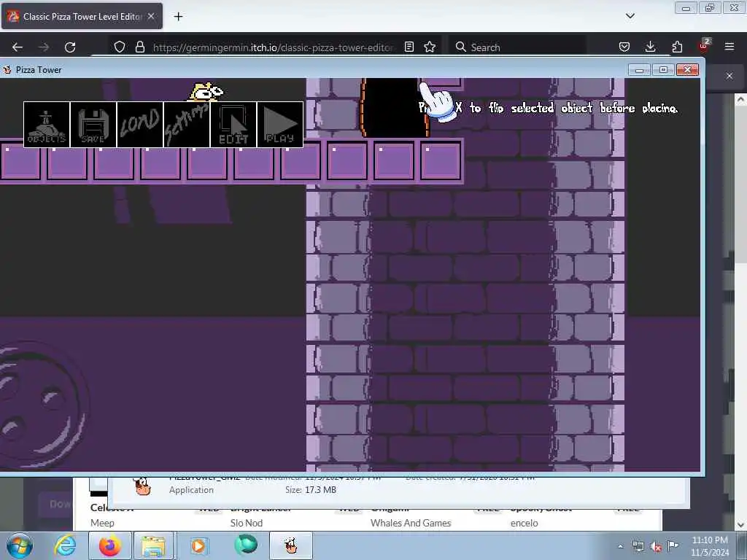This screenshot has width=747, height=560.
Task: Open Windows Explorer folder in the taskbar
Action: click(153, 545)
